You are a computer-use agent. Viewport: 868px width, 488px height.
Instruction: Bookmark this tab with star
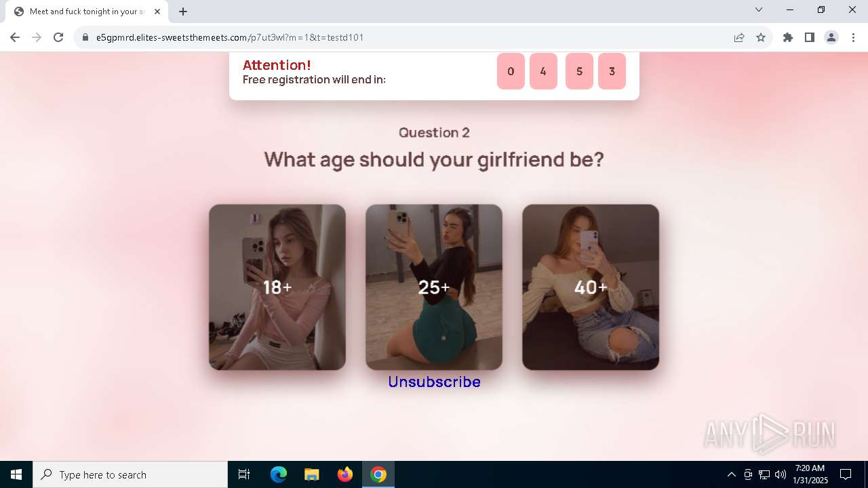coord(761,37)
